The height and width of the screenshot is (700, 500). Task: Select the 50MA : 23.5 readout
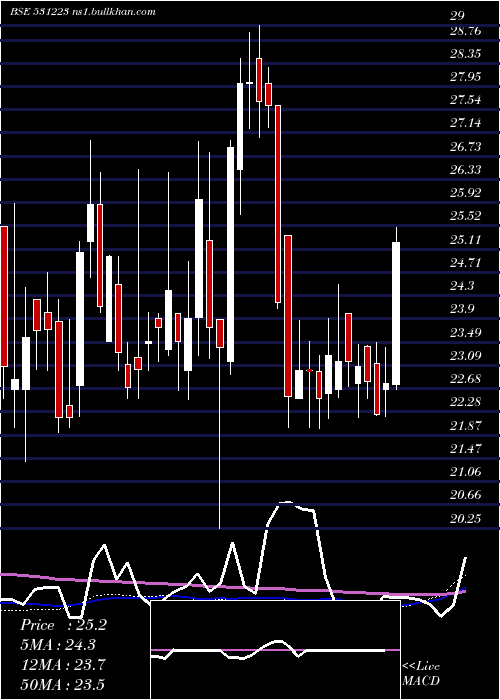click(x=62, y=684)
